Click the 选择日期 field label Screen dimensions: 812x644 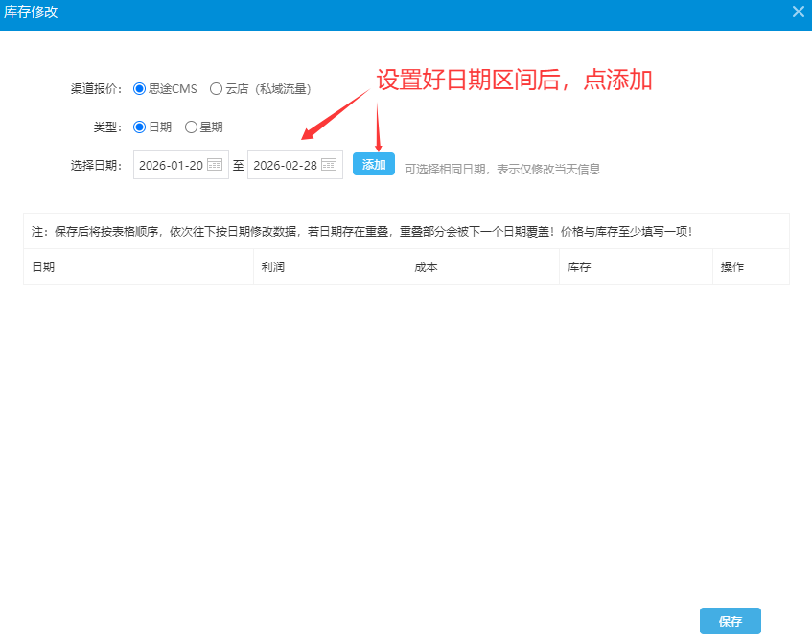(96, 165)
